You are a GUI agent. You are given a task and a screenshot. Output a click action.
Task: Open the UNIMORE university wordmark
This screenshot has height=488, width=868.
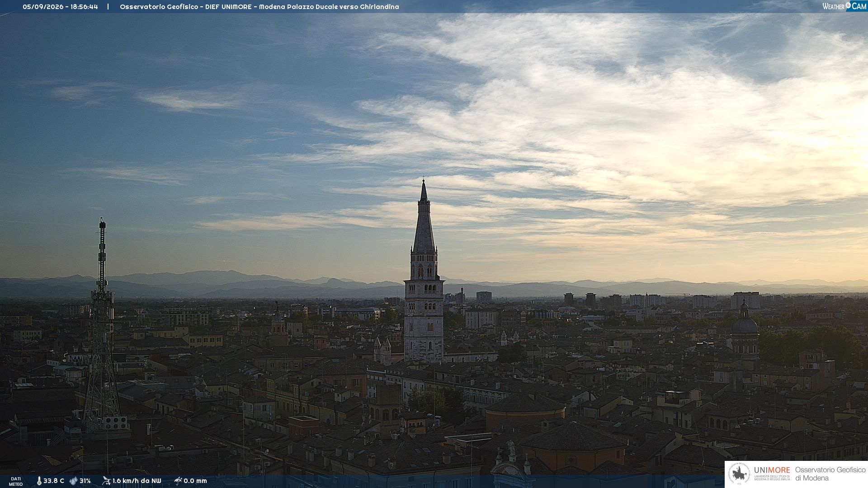tap(772, 470)
